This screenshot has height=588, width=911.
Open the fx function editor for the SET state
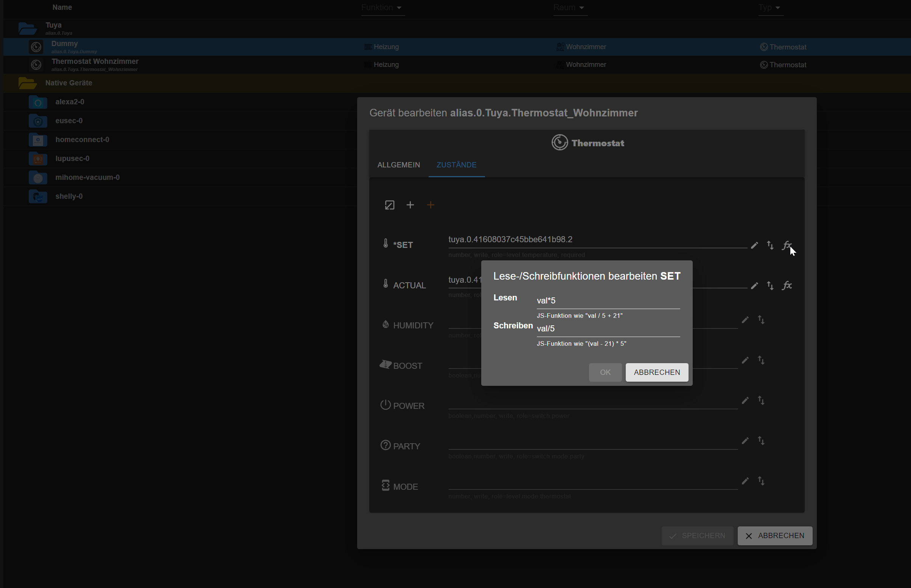[788, 245]
